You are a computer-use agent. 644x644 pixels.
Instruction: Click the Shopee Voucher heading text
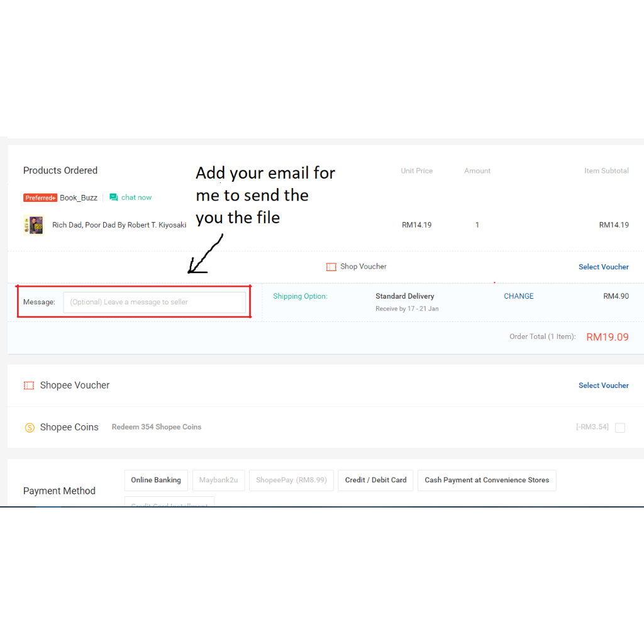tap(75, 386)
